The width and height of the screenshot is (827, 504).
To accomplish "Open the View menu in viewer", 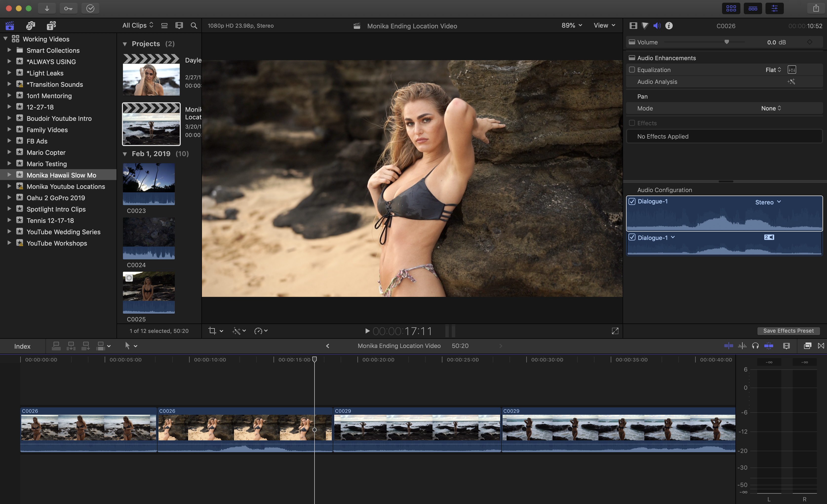I will (604, 25).
